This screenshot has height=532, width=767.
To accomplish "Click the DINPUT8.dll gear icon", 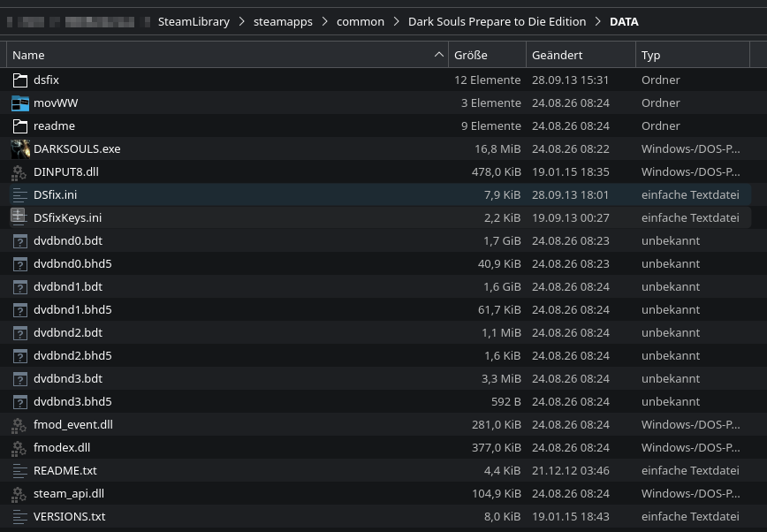I will coord(19,172).
